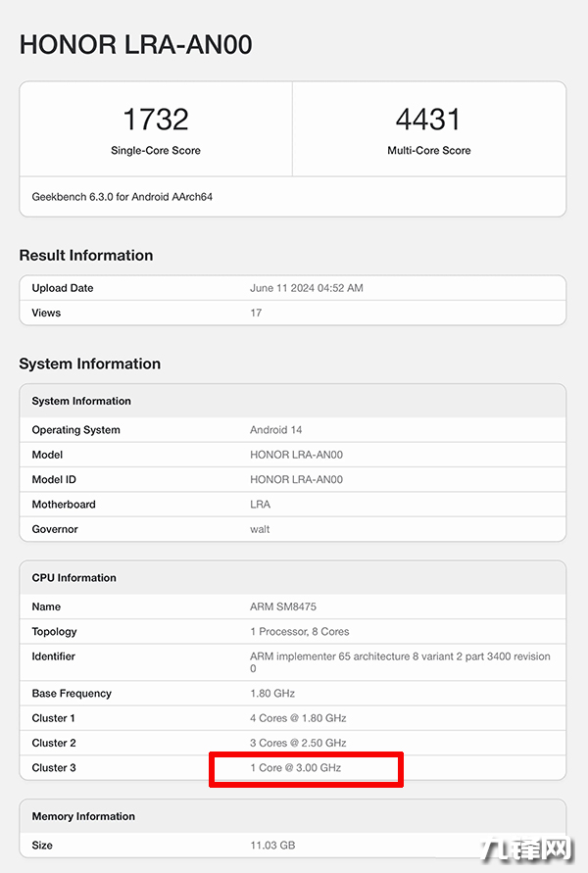Click the Base Frequency value 1.80 GHz
Screen dimensions: 588x873
[272, 694]
